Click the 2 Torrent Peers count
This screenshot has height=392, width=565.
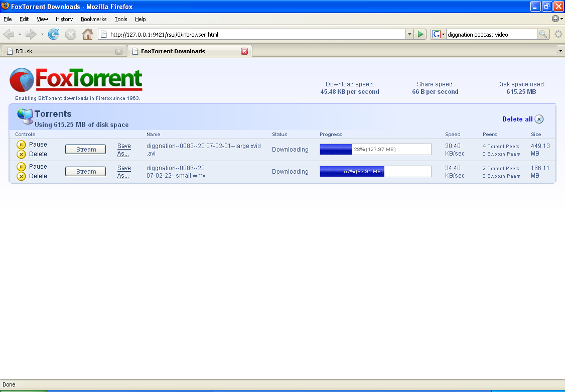point(501,168)
